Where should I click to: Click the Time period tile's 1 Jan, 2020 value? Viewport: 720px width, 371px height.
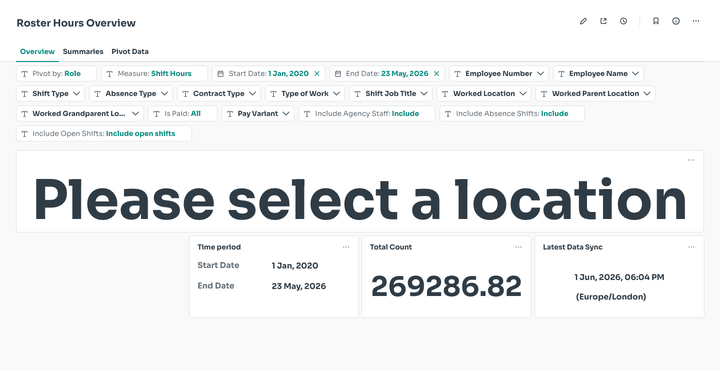[x=295, y=266]
